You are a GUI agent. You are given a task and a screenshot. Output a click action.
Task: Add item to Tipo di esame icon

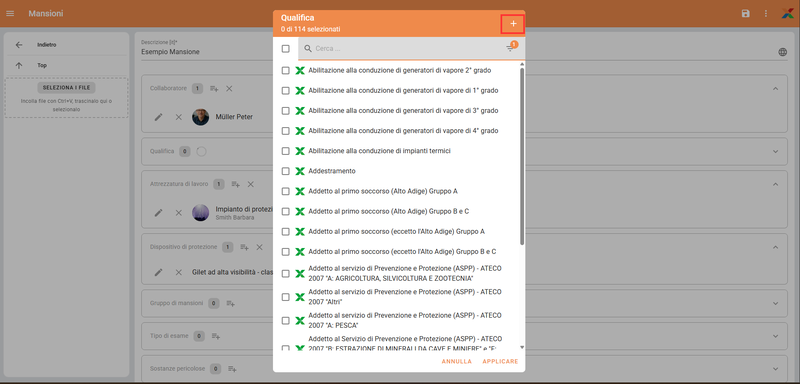click(216, 336)
